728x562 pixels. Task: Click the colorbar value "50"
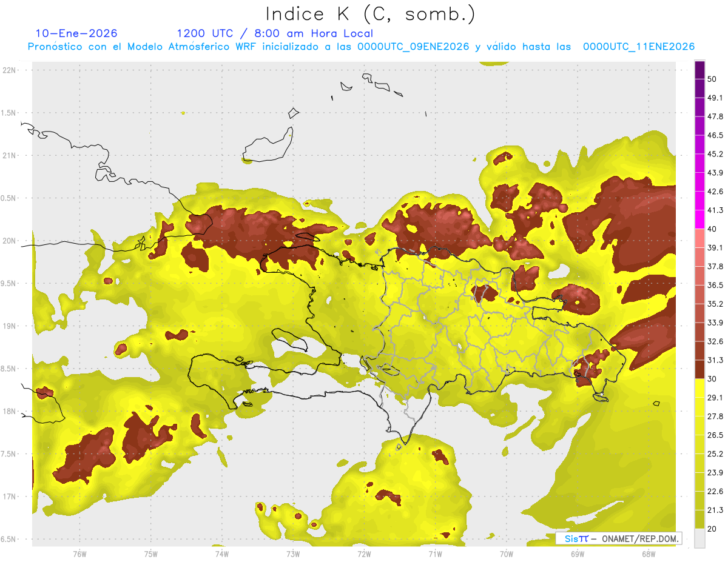pos(712,79)
